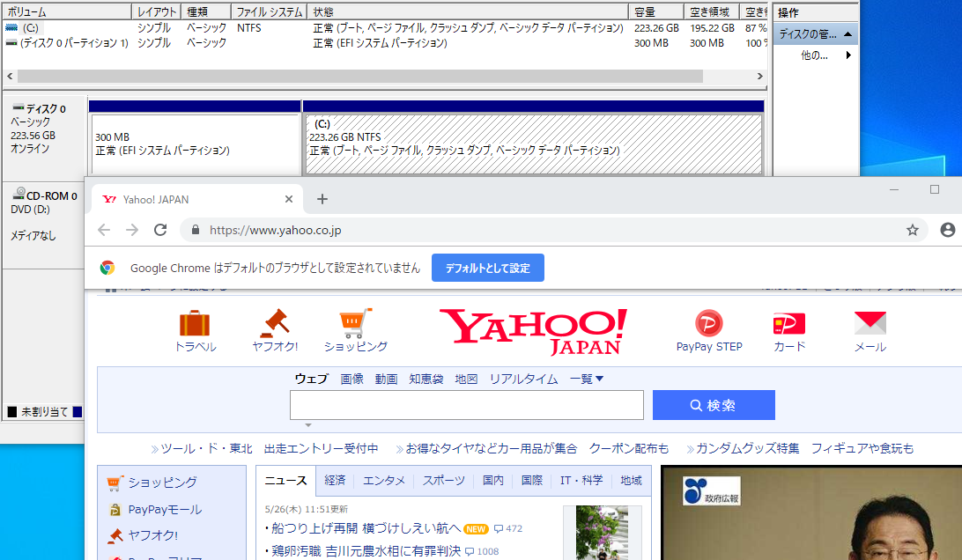962x560 pixels.
Task: Open the PayPay STEP icon
Action: 708,323
